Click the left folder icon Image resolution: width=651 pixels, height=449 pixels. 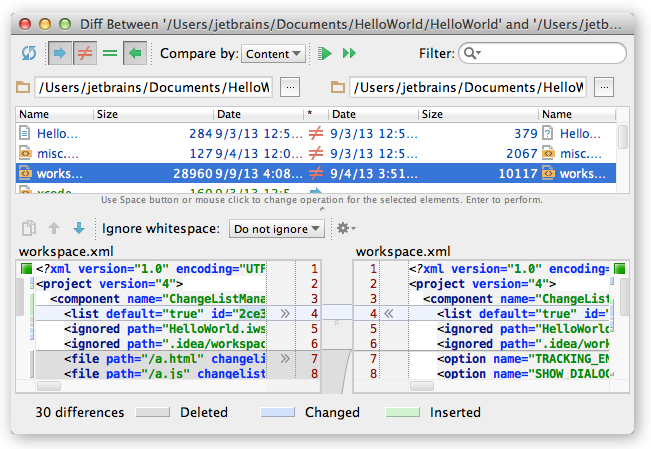tap(23, 87)
